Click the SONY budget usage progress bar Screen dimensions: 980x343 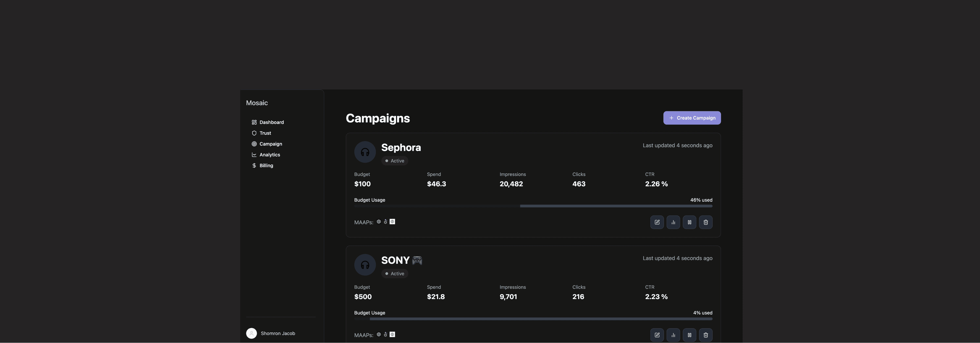pos(533,319)
